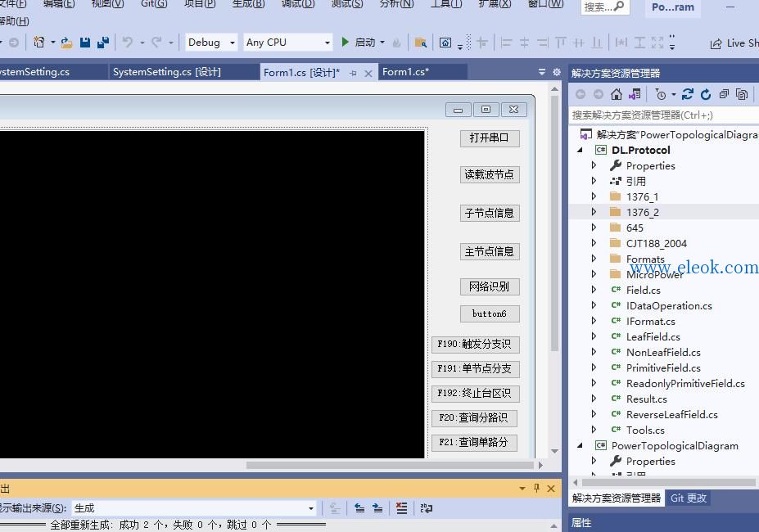759x532 pixels.
Task: Click the F20:查询分路识 button
Action: (x=474, y=417)
